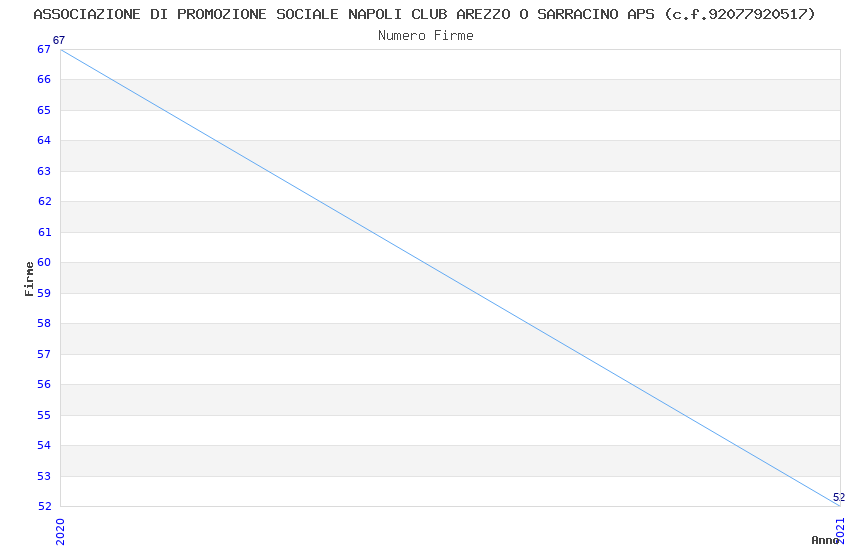Click the y-axis tick label 56
The image size is (850, 550).
pos(44,385)
